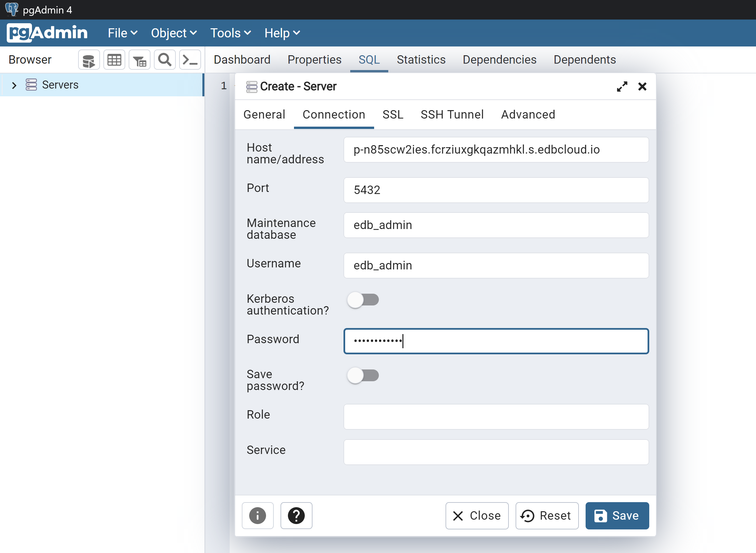The image size is (756, 553).
Task: Close the Create - Server dialog with X
Action: pos(642,87)
